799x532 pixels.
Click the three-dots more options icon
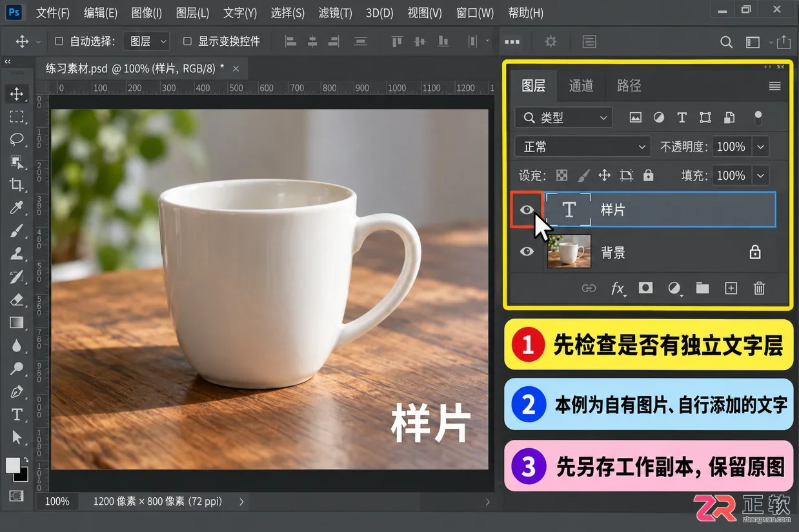[x=512, y=41]
